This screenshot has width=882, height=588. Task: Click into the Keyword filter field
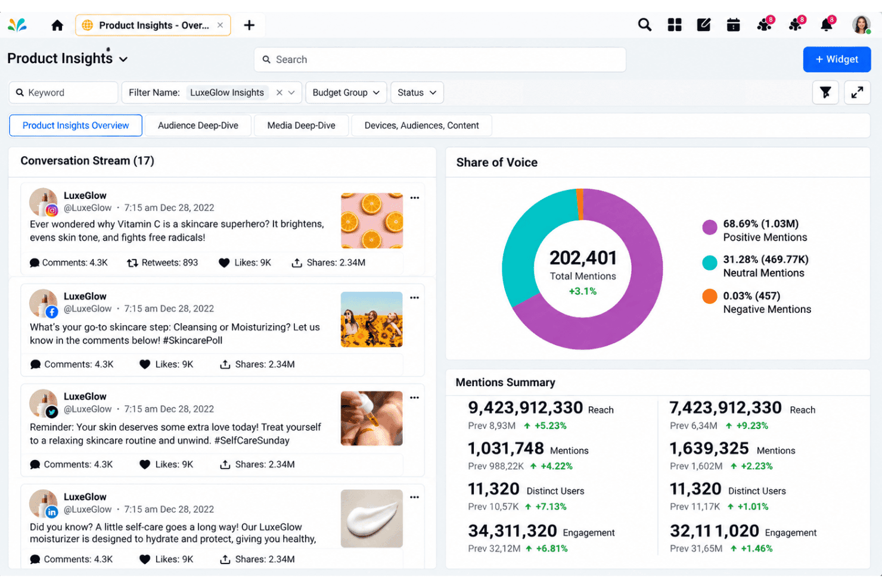point(63,92)
